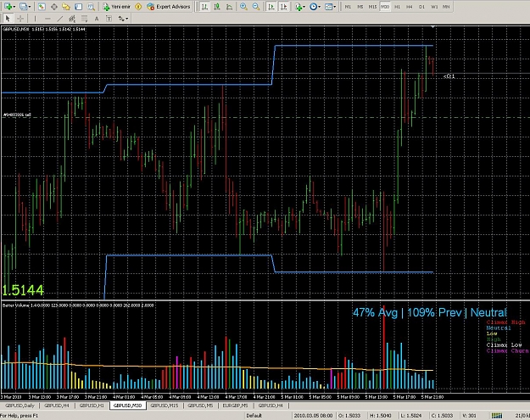Select the D1 timeframe

coord(421,7)
